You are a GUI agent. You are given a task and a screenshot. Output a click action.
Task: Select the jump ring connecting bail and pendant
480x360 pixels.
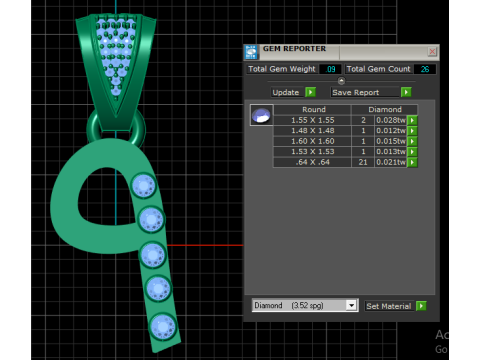(116, 128)
